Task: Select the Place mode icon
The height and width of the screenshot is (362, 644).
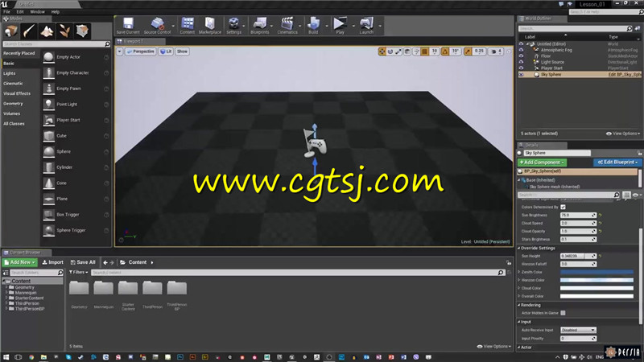Action: click(x=11, y=31)
